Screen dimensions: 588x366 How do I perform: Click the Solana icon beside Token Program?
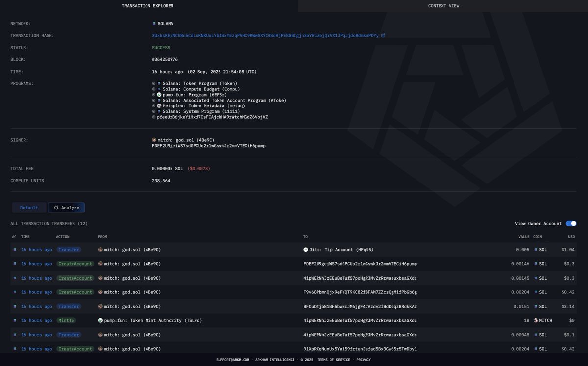(x=159, y=84)
